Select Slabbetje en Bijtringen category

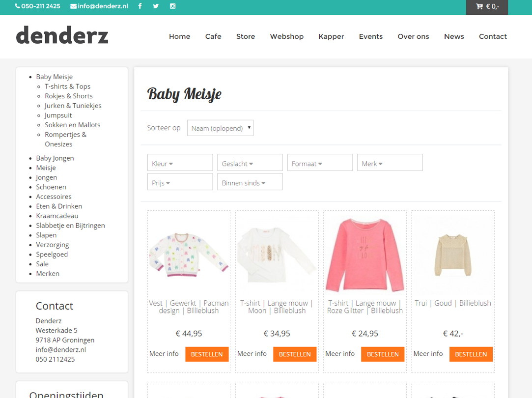point(71,226)
